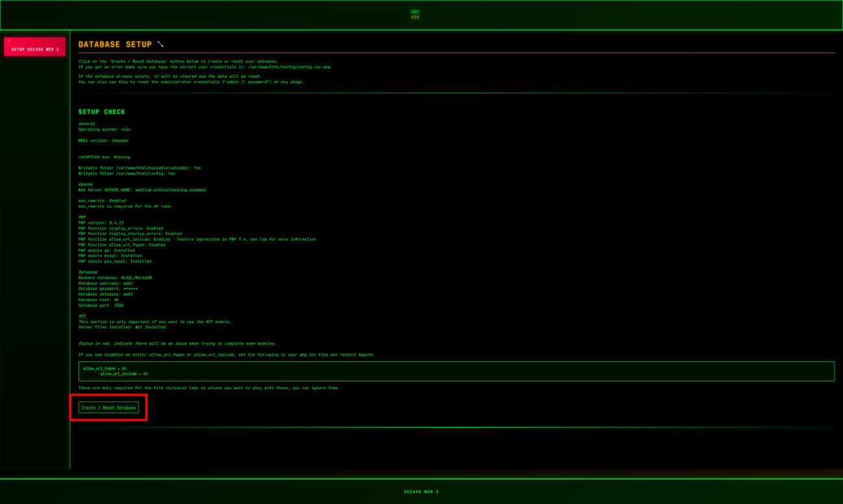Open the SETUP SEC450 WEB 1 sidebar entry
Image resolution: width=843 pixels, height=504 pixels.
tap(34, 47)
